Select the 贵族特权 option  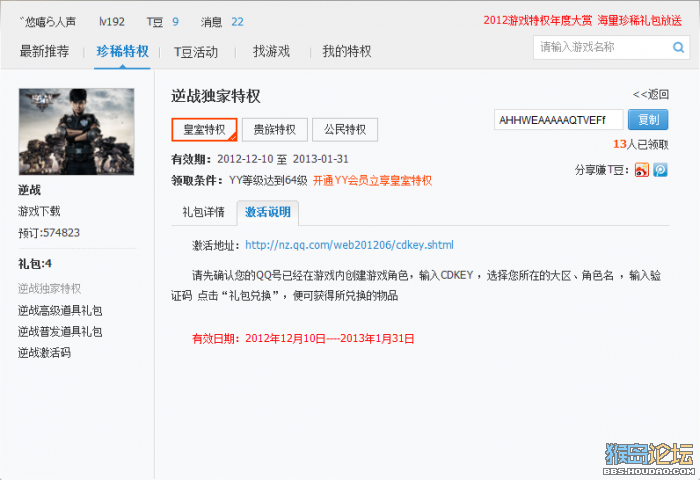[275, 129]
